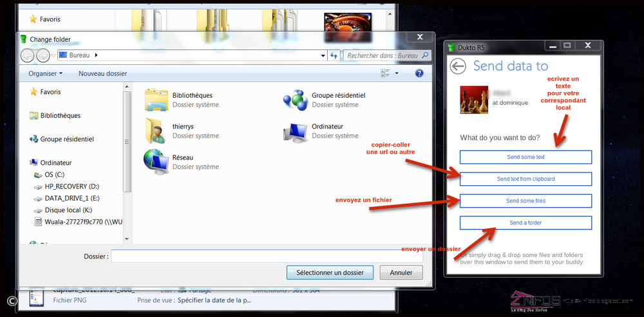The image size is (644, 317).
Task: Click the Groupe résidentiel icon in file list
Action: coord(296,100)
